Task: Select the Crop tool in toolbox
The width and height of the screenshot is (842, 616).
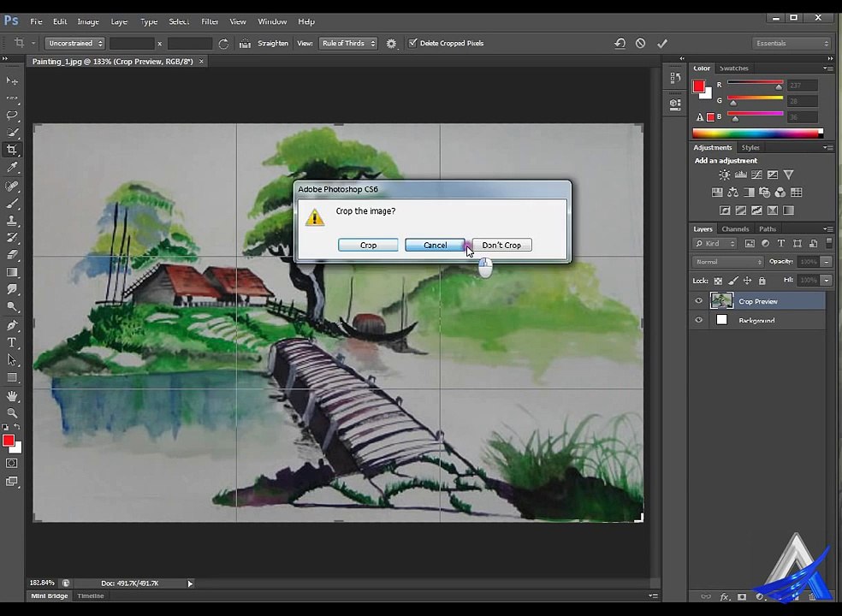Action: (12, 150)
